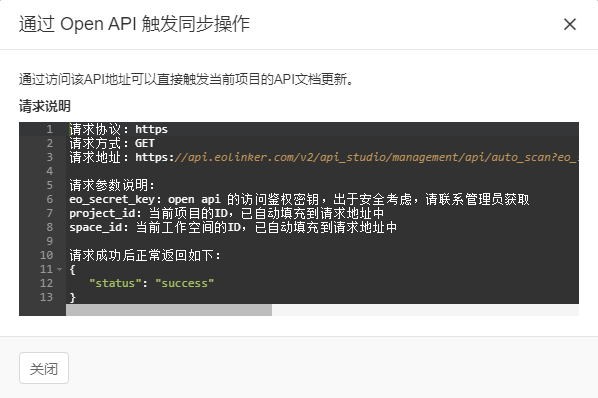This screenshot has width=598, height=398.
Task: Click the 关闭 button
Action: tap(44, 368)
